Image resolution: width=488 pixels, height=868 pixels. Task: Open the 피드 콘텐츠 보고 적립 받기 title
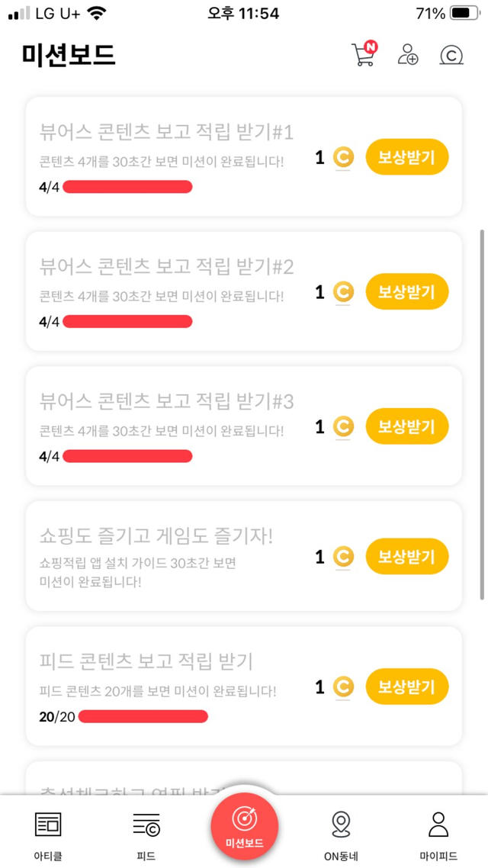146,661
